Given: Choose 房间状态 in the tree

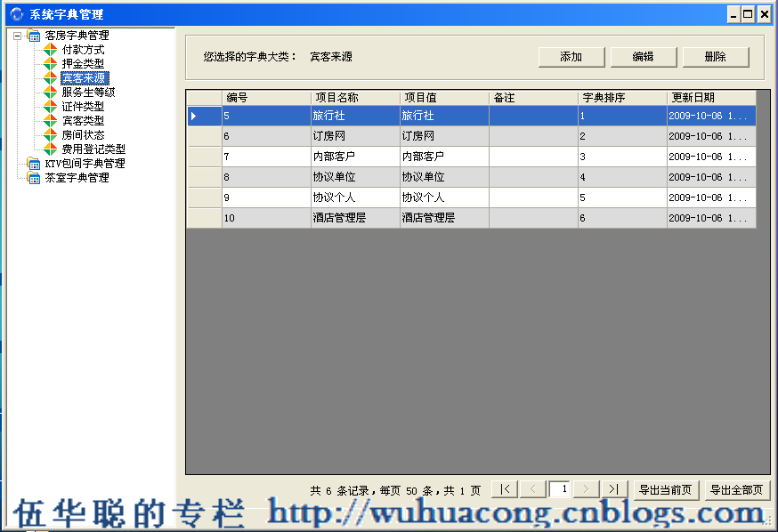Looking at the screenshot, I should (83, 135).
